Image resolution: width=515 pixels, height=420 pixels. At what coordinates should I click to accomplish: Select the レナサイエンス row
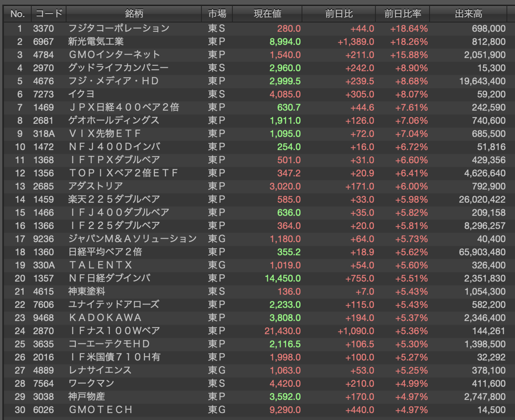pyautogui.click(x=257, y=370)
